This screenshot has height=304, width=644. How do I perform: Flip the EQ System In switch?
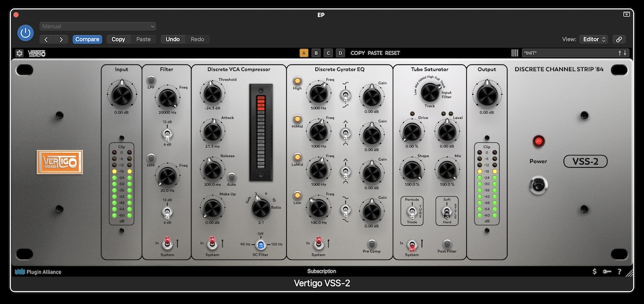[318, 242]
